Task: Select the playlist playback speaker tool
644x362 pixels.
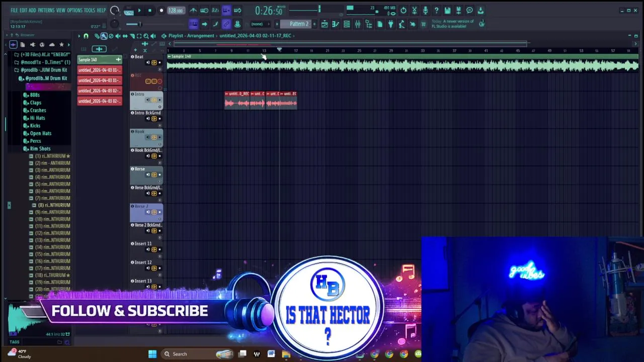Action: [x=153, y=36]
